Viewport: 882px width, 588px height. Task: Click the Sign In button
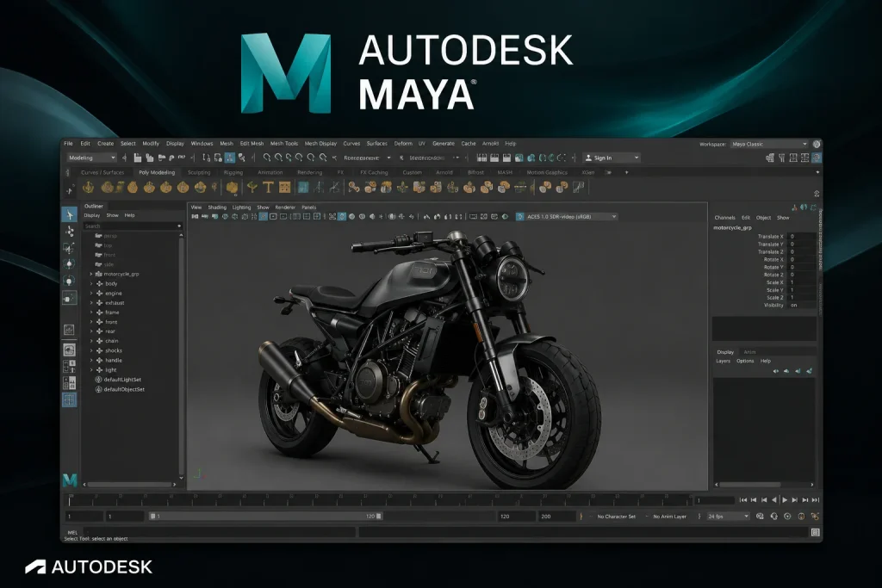(x=612, y=158)
